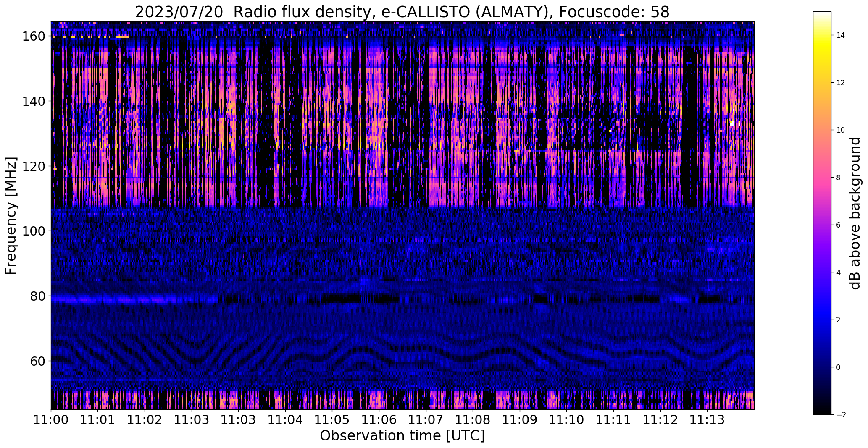Click the 'Observation time [UTC]' x-axis label
The height and width of the screenshot is (448, 868).
(x=402, y=436)
